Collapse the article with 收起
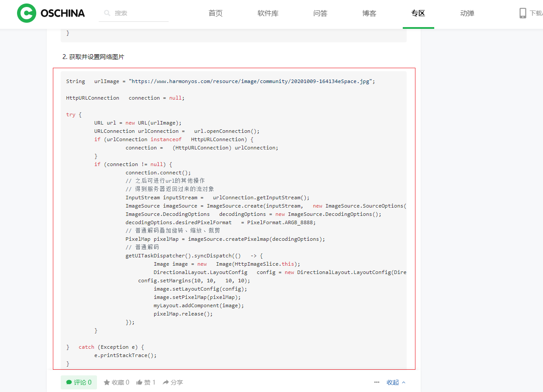 393,382
